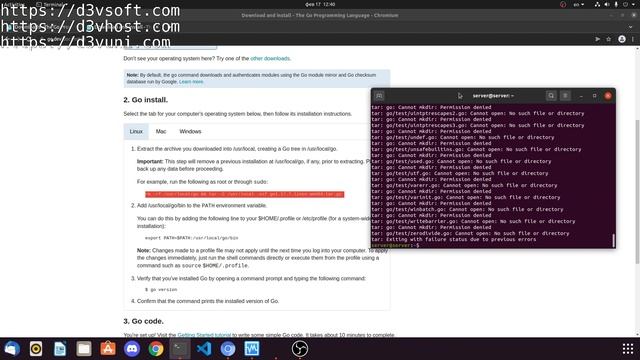Open Activities overview in top bar
Viewport: 640px width, 360px height.
click(x=13, y=4)
